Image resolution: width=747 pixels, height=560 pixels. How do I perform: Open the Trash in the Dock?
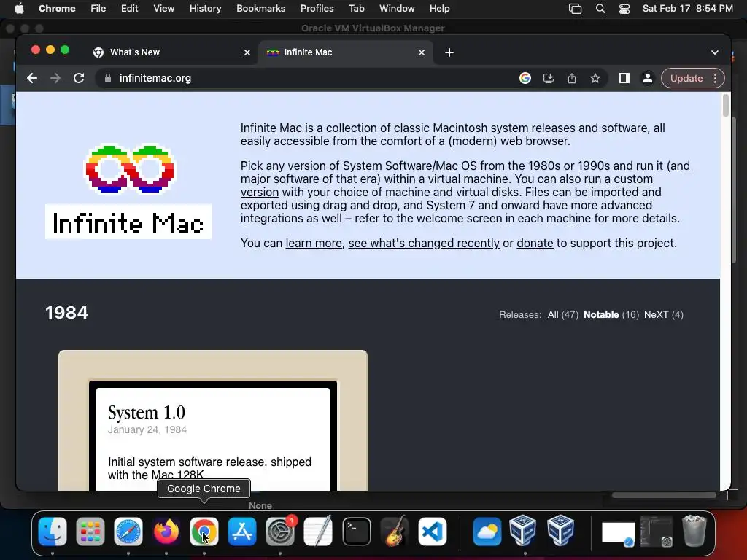click(x=694, y=531)
